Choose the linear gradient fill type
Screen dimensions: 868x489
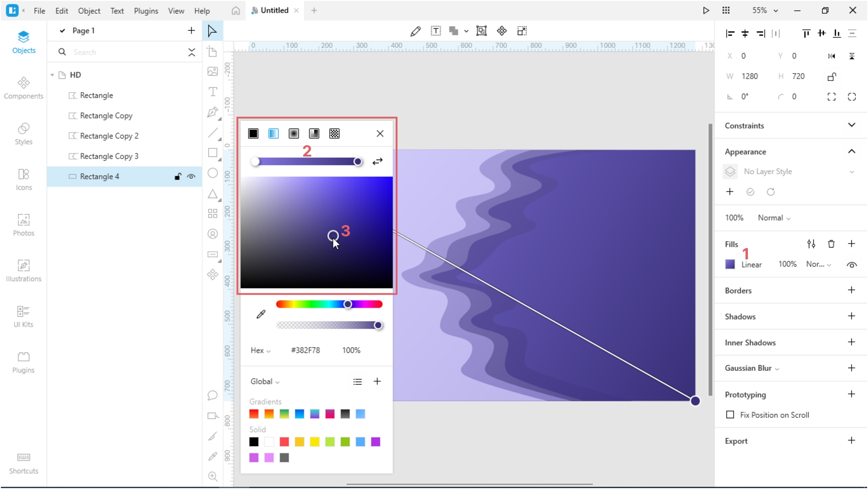point(273,134)
